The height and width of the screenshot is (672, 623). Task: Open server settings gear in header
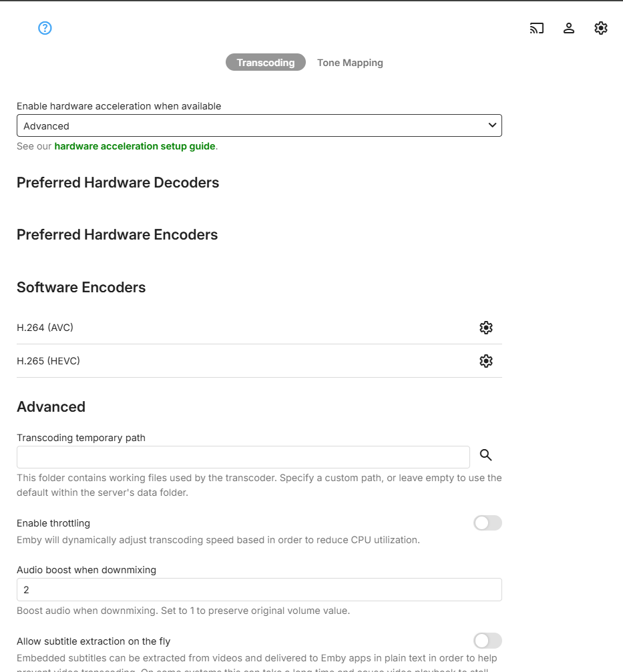point(601,28)
